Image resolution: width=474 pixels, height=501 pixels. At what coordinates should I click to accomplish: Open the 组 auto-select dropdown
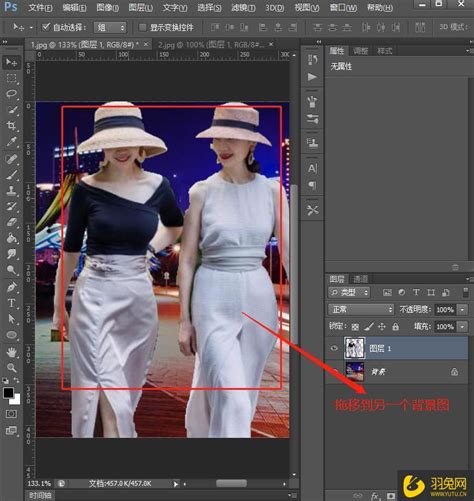[110, 27]
